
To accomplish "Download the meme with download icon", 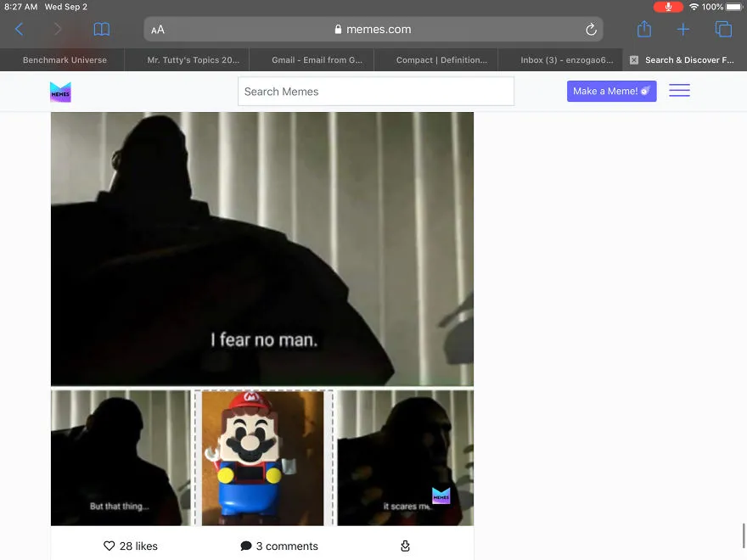I will point(405,546).
